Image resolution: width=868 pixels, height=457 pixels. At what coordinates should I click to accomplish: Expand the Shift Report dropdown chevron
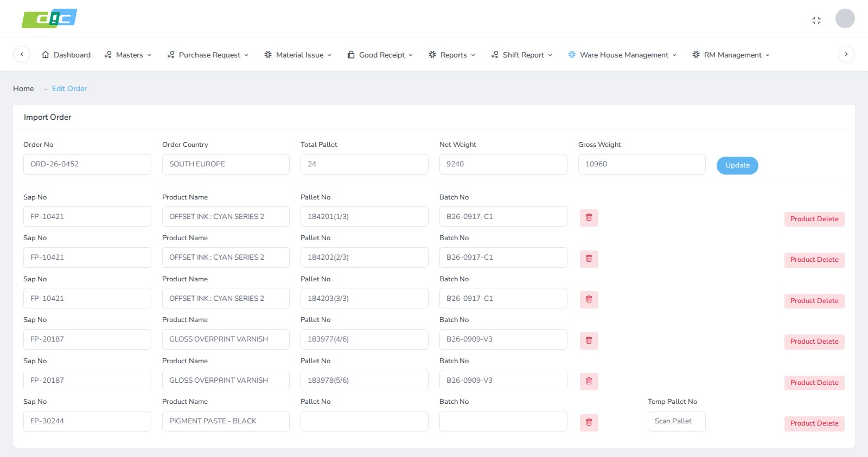550,55
